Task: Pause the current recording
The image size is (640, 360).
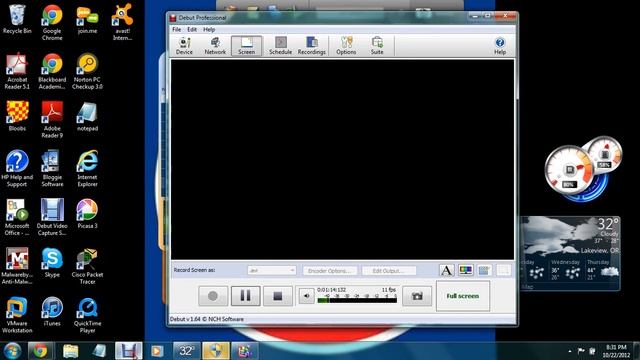Action: 245,296
